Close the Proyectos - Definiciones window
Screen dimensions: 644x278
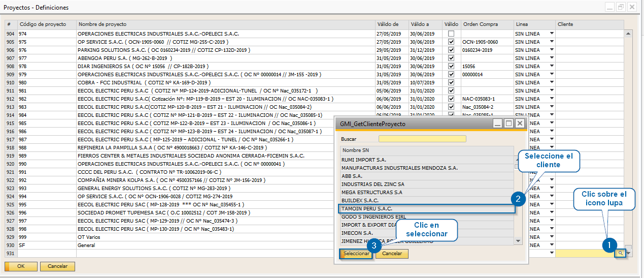click(632, 7)
